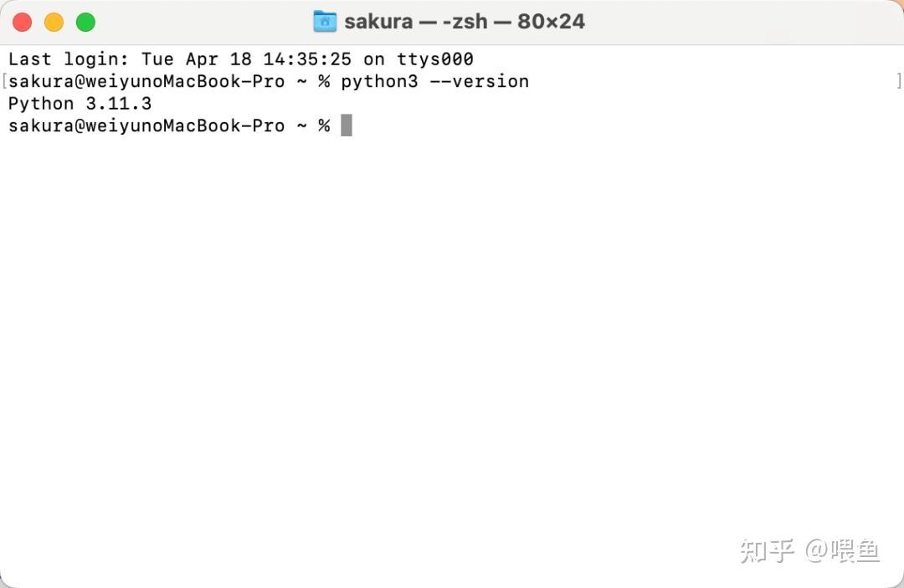Zoom the window with the green button
The width and height of the screenshot is (904, 588).
tap(85, 23)
